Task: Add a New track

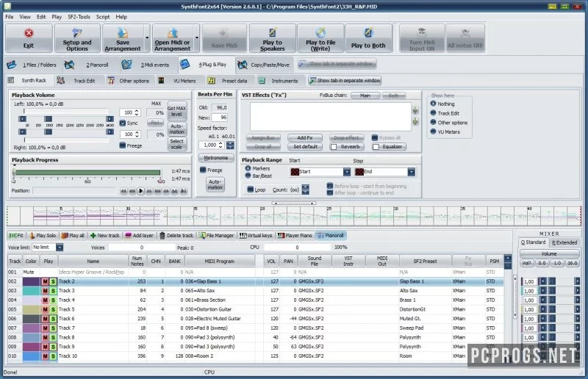Action: click(104, 236)
